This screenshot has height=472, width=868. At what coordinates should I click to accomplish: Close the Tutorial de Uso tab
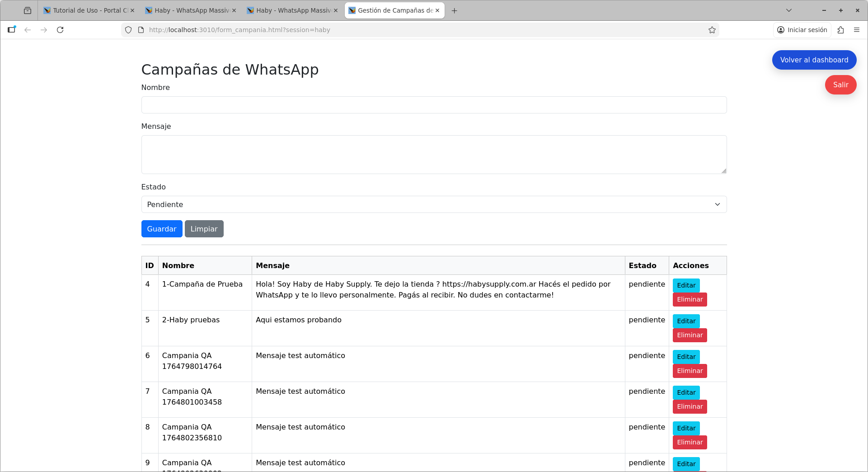tap(132, 10)
